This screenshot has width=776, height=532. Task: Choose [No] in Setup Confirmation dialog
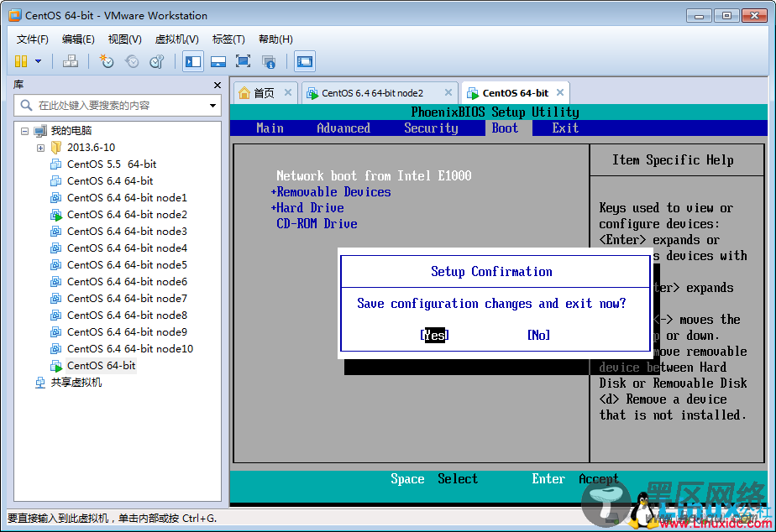[538, 335]
